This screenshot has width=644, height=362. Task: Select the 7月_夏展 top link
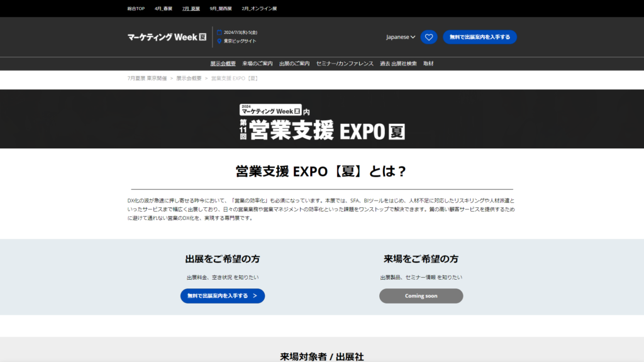click(x=191, y=9)
